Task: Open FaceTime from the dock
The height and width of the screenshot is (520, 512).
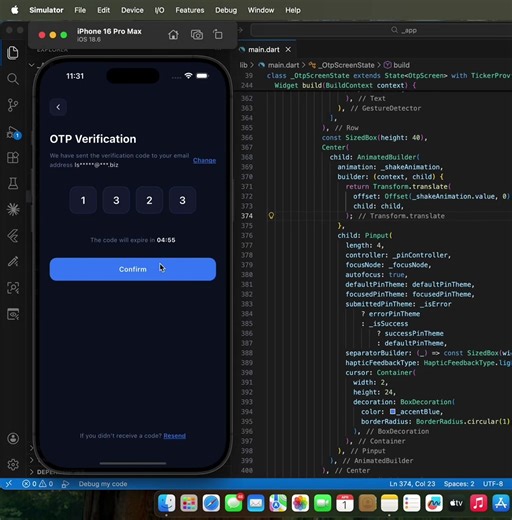Action: click(x=323, y=503)
